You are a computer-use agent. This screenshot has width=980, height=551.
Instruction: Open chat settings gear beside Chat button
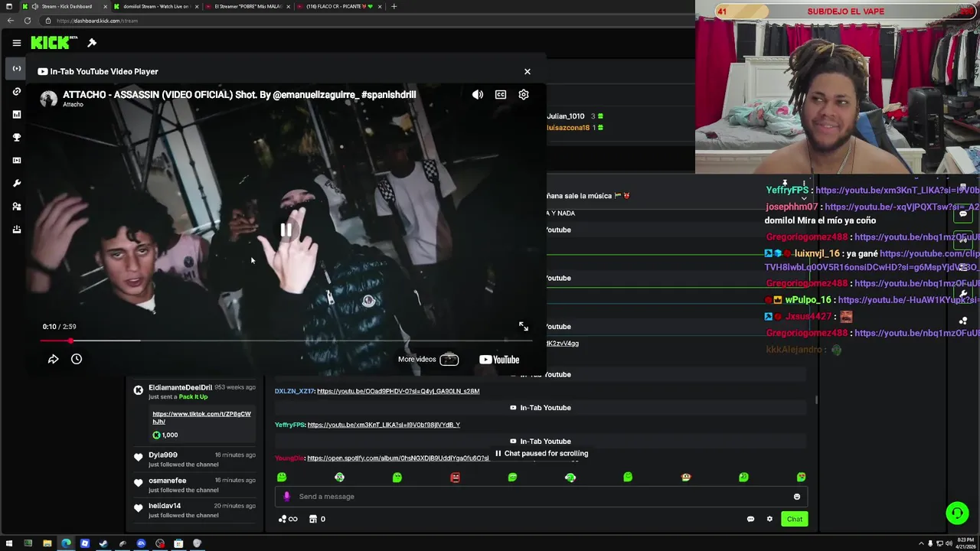coord(769,519)
